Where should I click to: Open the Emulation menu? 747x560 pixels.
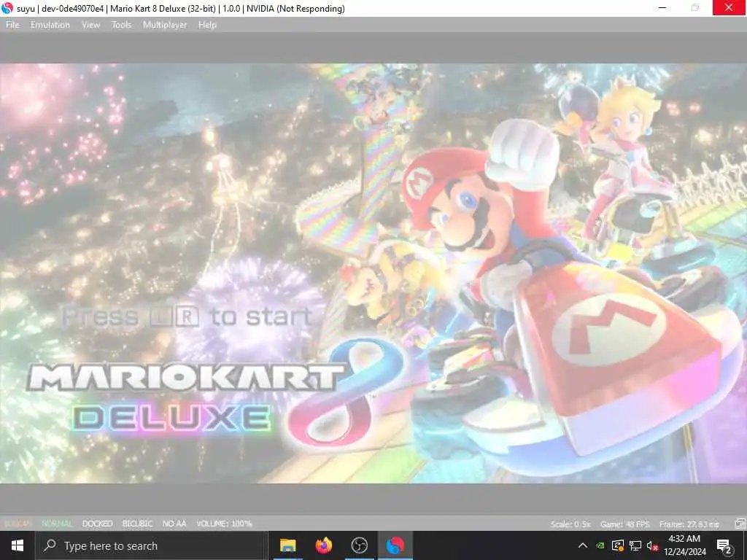(50, 25)
